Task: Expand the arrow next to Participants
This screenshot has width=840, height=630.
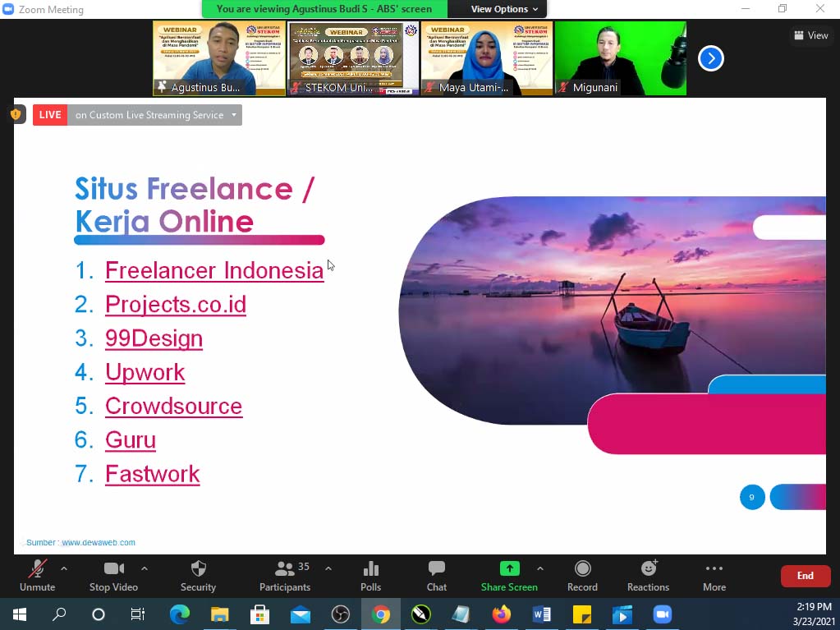Action: click(x=328, y=568)
